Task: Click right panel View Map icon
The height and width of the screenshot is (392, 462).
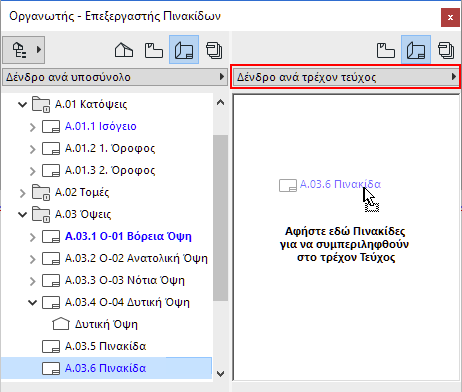Action: point(386,50)
